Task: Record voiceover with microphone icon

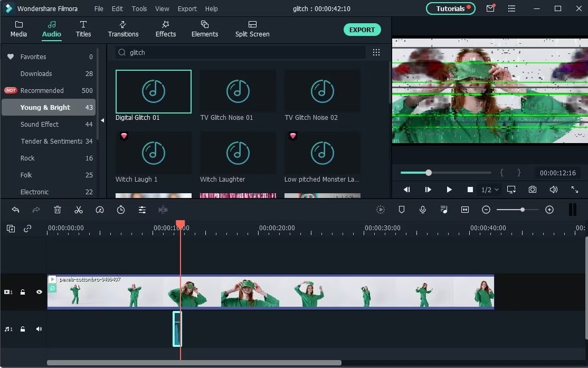Action: (x=423, y=210)
